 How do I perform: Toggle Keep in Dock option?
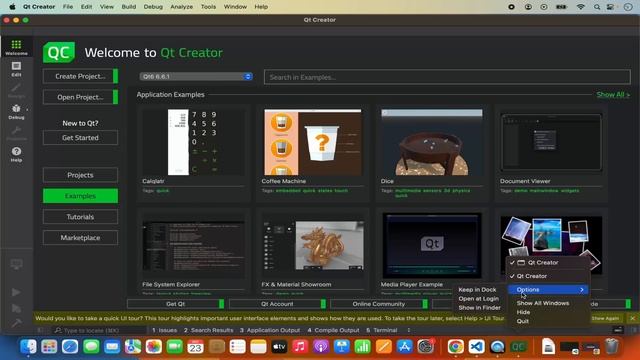[477, 289]
